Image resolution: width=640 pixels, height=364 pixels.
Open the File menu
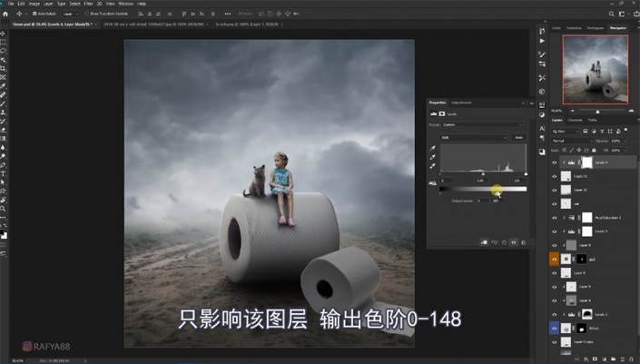[11, 4]
